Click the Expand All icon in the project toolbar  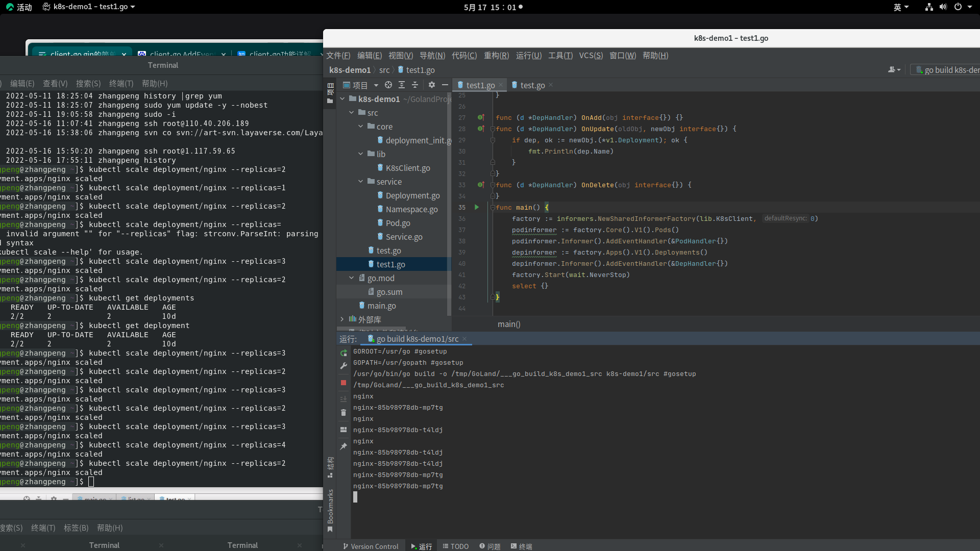pos(402,85)
